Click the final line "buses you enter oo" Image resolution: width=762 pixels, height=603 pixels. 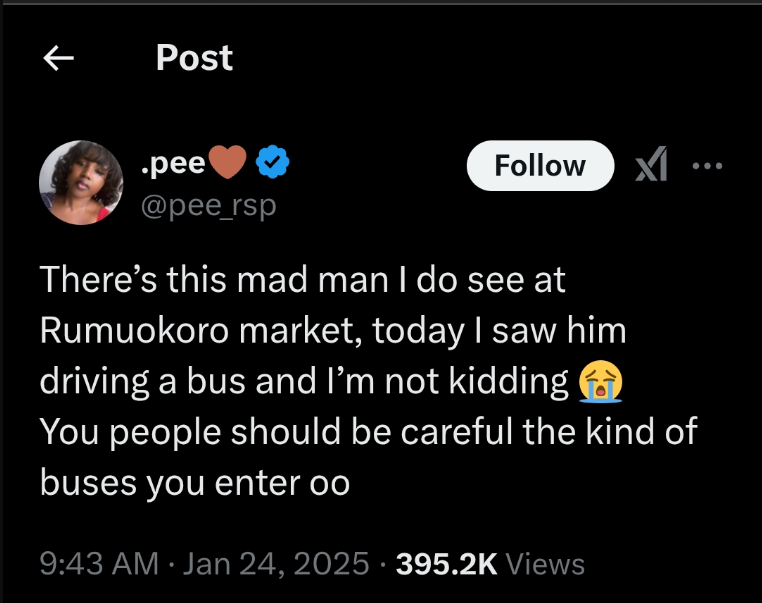pos(194,483)
